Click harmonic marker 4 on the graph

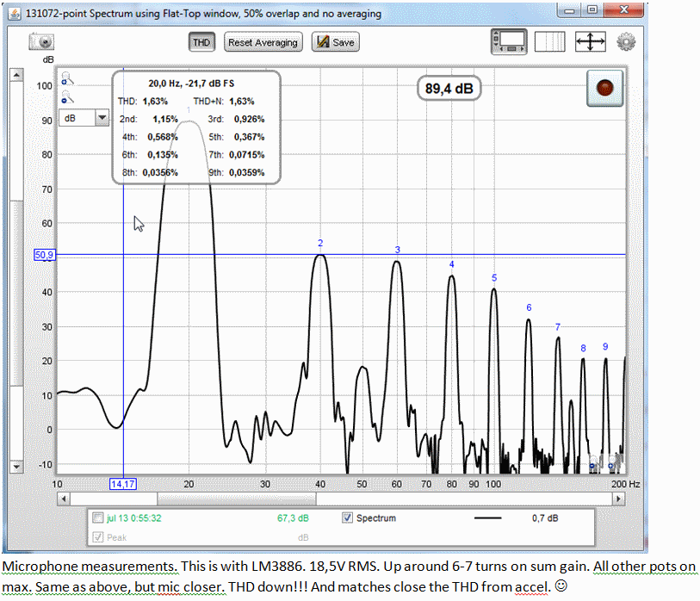(451, 264)
